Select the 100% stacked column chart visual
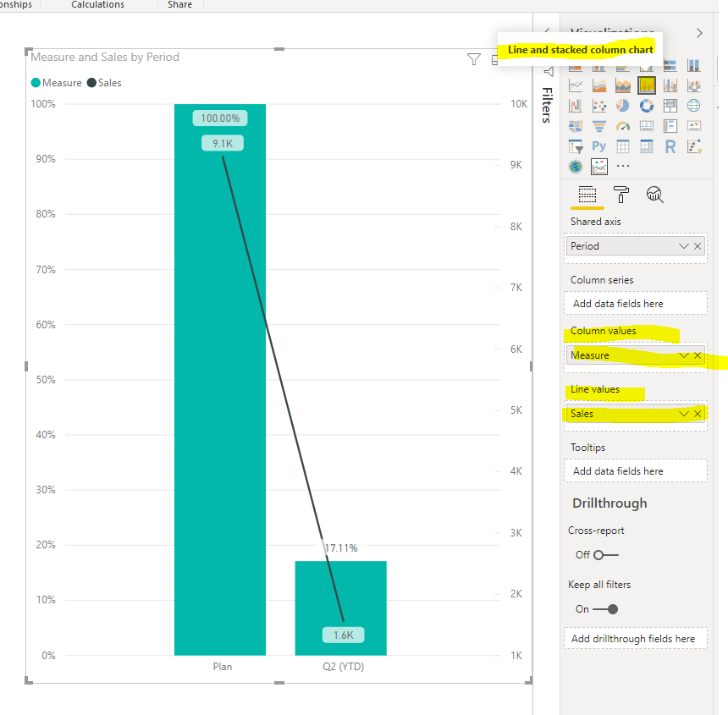This screenshot has height=715, width=728. (693, 65)
